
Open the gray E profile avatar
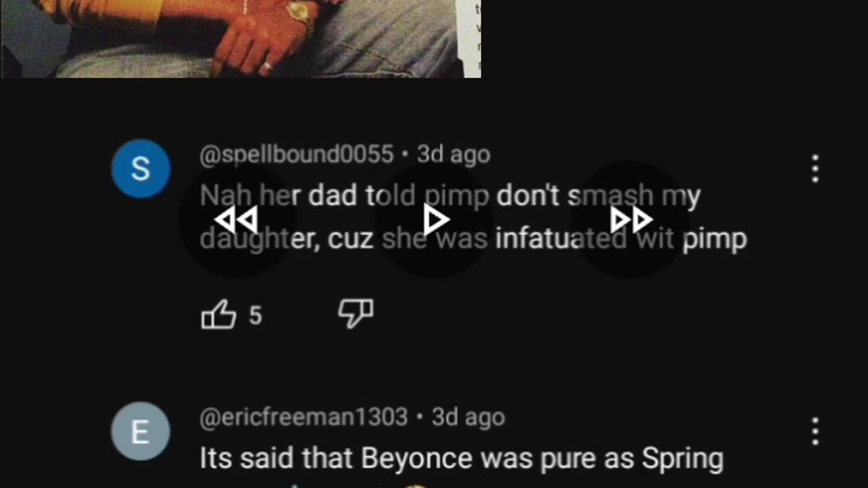(140, 432)
